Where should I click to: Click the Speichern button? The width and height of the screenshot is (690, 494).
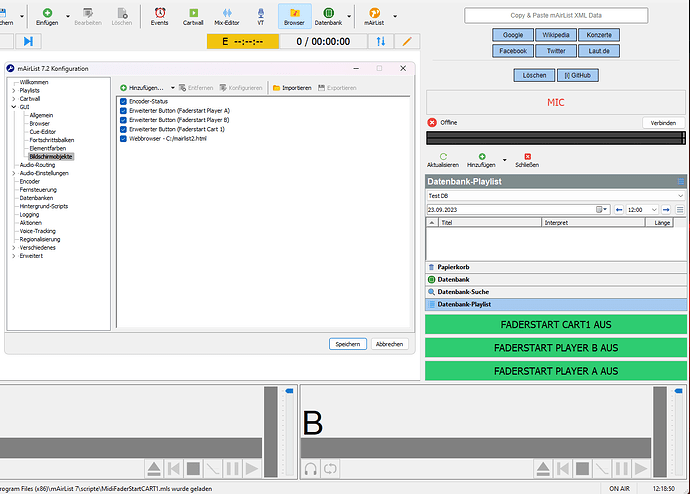(x=348, y=344)
